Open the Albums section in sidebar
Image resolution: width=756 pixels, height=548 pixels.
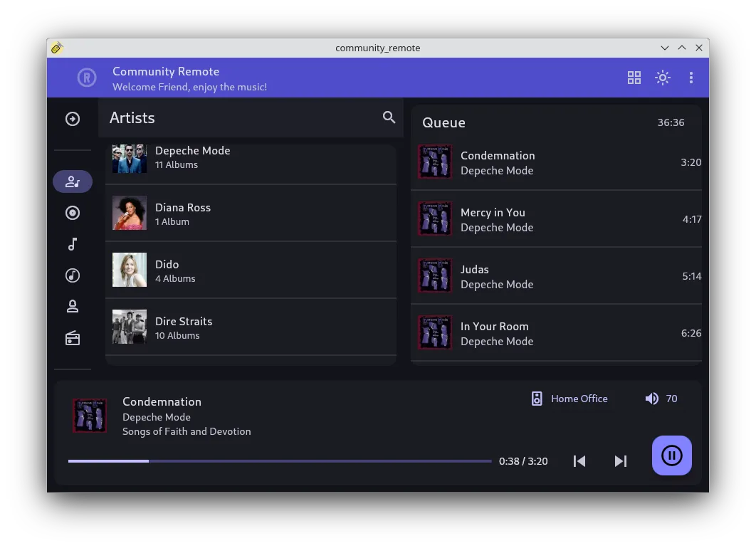[73, 213]
